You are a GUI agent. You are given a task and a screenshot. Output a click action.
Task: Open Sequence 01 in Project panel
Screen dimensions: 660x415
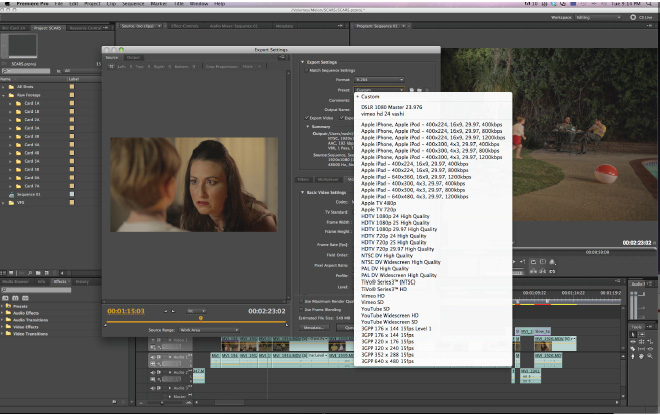coord(28,194)
